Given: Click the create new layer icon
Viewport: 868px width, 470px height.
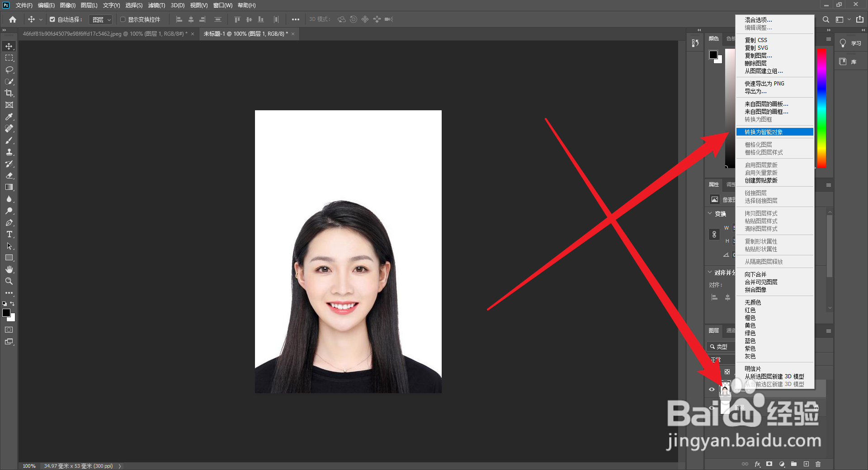Looking at the screenshot, I should click(x=806, y=464).
